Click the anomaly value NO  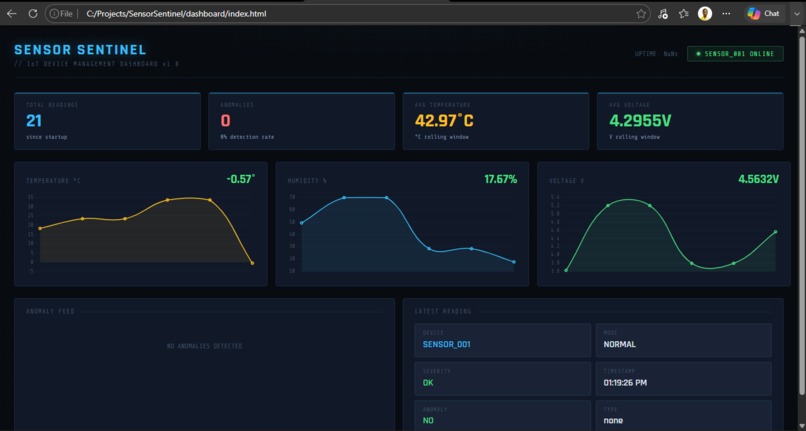click(x=428, y=421)
